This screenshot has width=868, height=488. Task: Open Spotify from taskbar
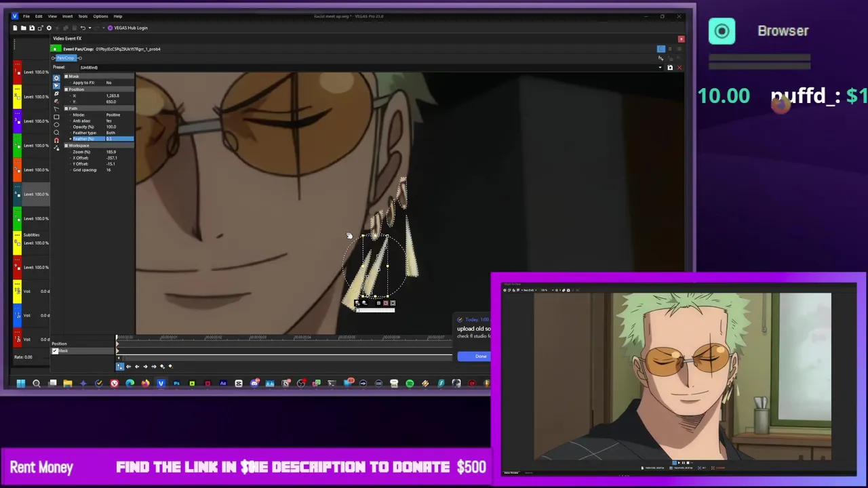(x=410, y=383)
